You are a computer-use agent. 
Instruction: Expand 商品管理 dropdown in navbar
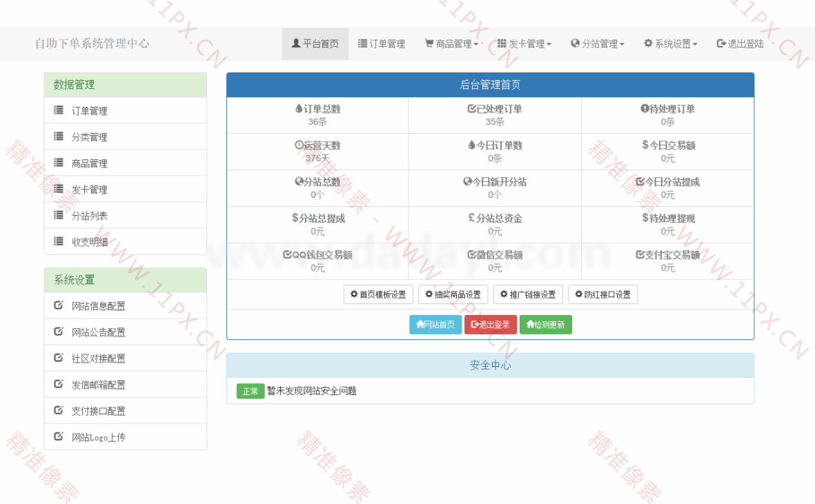pyautogui.click(x=451, y=43)
